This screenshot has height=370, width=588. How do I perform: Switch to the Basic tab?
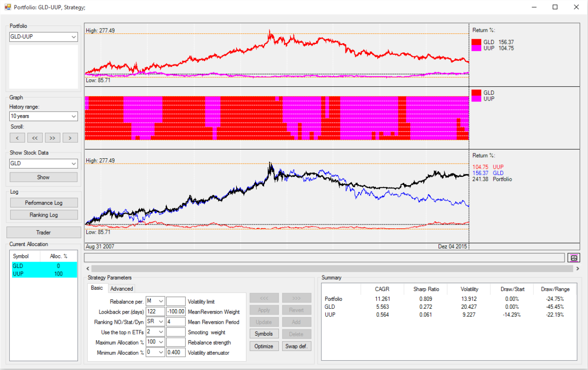click(x=97, y=288)
